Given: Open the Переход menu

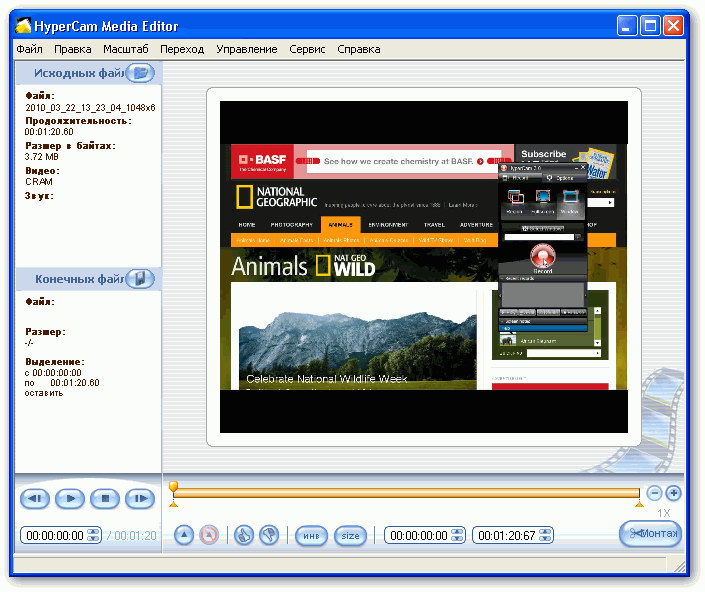Looking at the screenshot, I should [x=182, y=49].
